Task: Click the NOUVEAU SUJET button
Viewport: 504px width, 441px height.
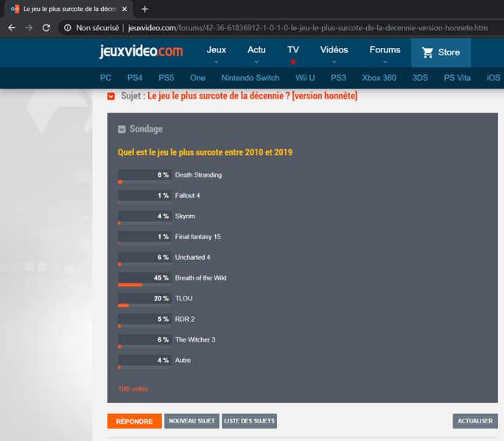Action: coord(192,421)
